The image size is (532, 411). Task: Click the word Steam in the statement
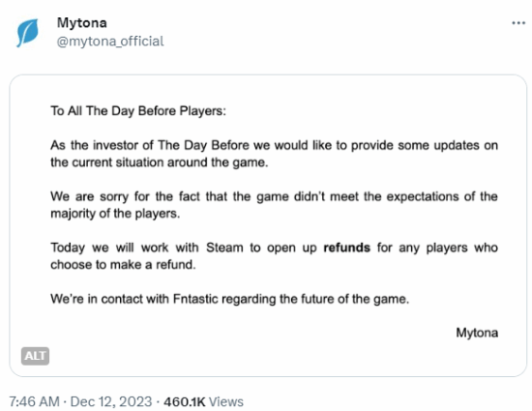tap(224, 248)
